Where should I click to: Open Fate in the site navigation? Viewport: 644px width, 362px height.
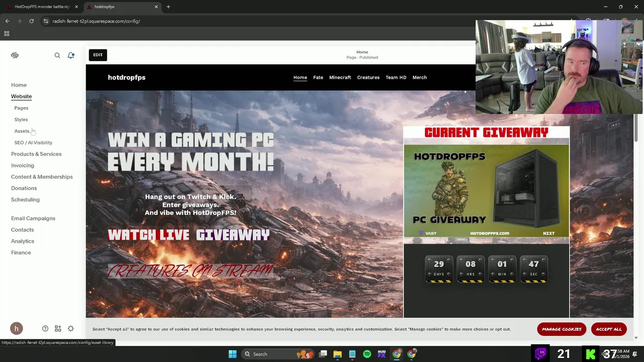(318, 77)
